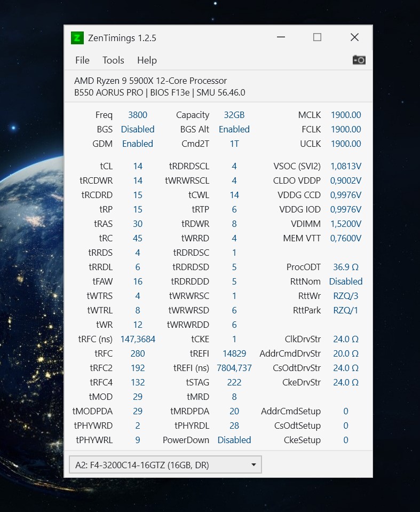Open the Tools menu
Screen dimensions: 420x512
[113, 60]
